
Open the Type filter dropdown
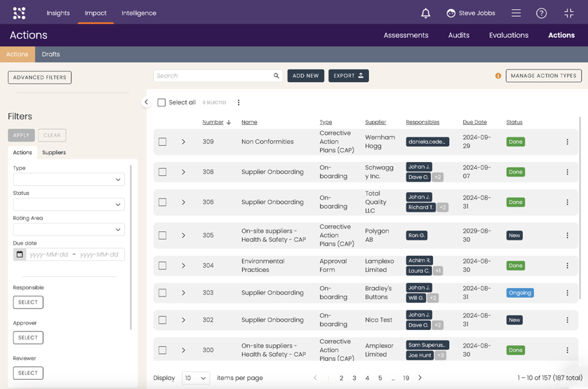click(69, 179)
